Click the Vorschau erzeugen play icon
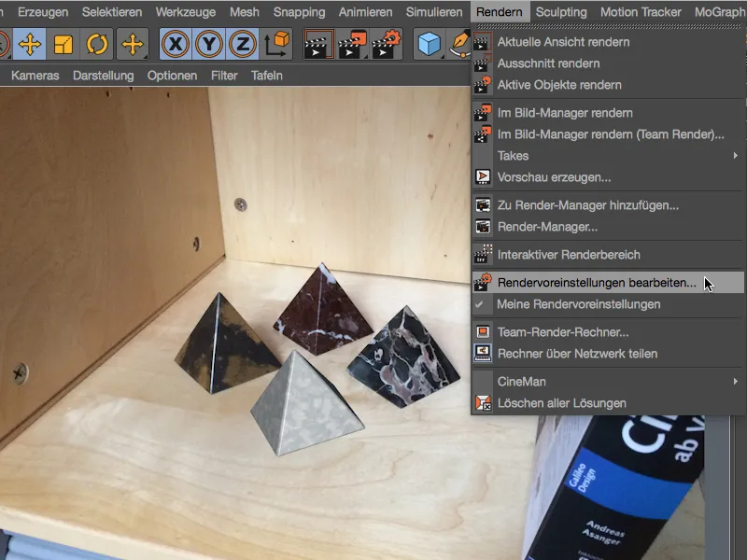Image resolution: width=747 pixels, height=560 pixels. [483, 177]
